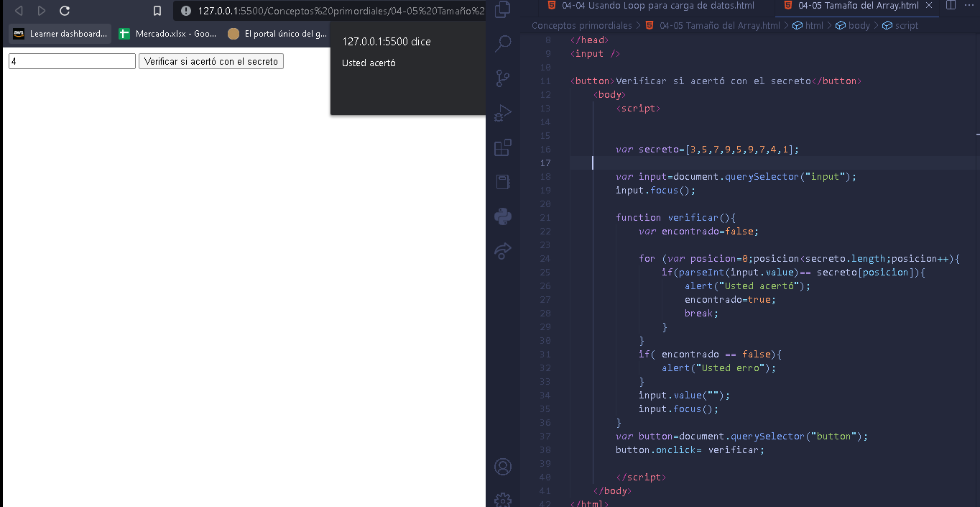
Task: Click the number input field on the page
Action: click(x=72, y=62)
